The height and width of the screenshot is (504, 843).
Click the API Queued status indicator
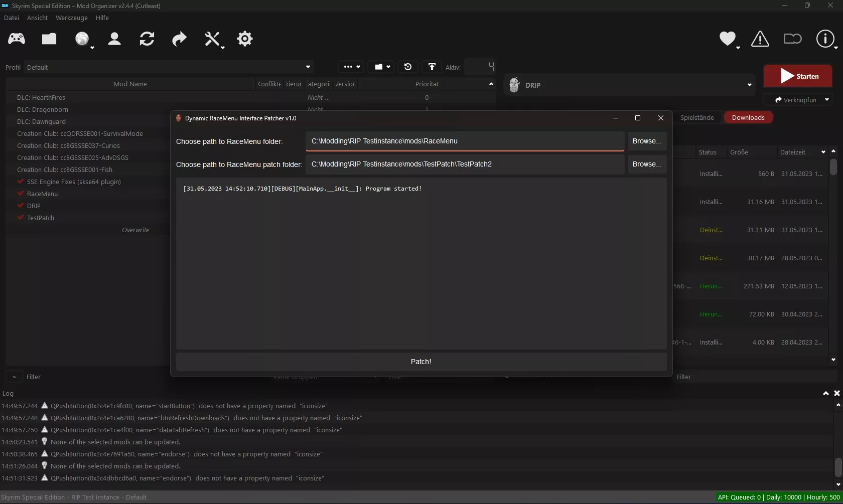(x=779, y=497)
